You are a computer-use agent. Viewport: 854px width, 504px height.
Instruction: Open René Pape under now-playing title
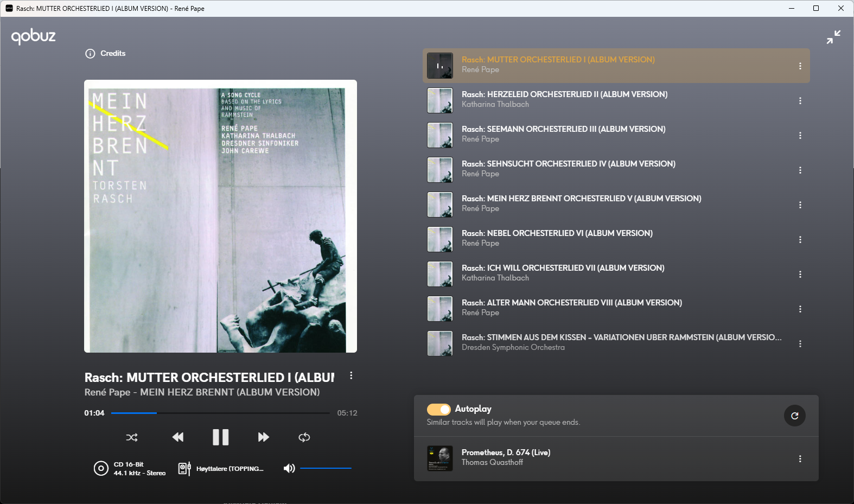[x=107, y=392]
